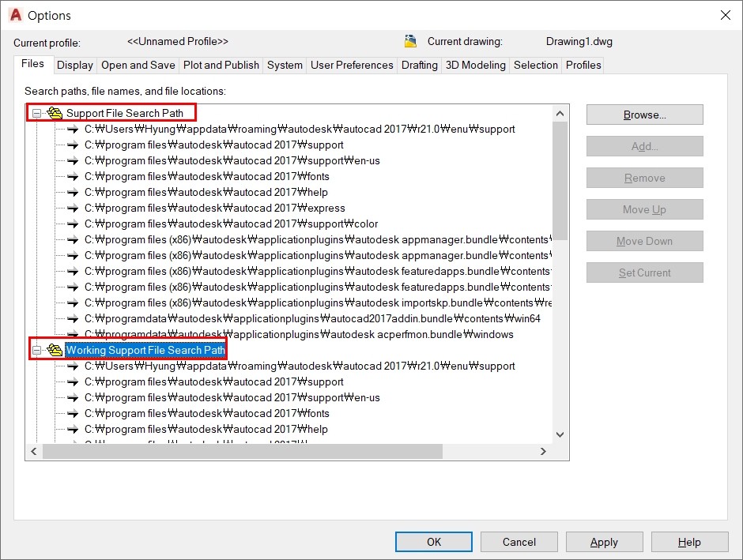Screen dimensions: 743x560
Task: Click the arrow icon beside the autocad2017addin.bundle path
Action: (73, 318)
